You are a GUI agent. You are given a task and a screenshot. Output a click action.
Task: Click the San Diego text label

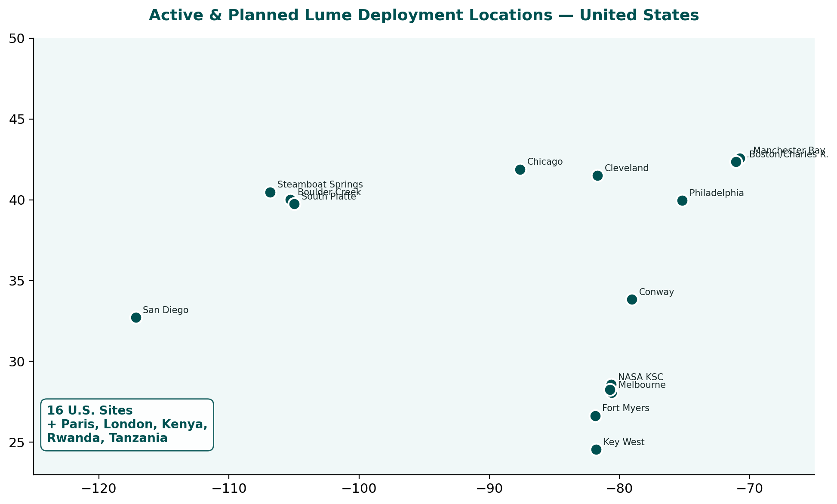tap(166, 310)
